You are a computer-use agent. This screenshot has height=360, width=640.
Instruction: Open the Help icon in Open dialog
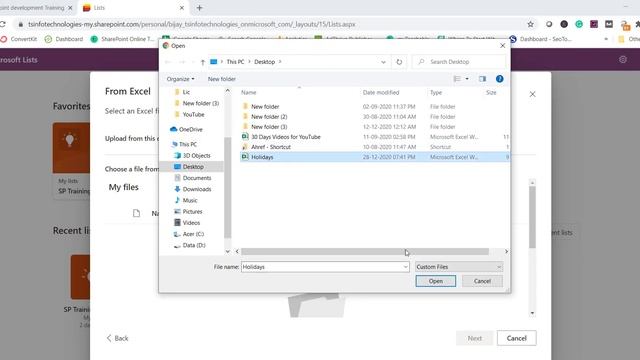499,79
